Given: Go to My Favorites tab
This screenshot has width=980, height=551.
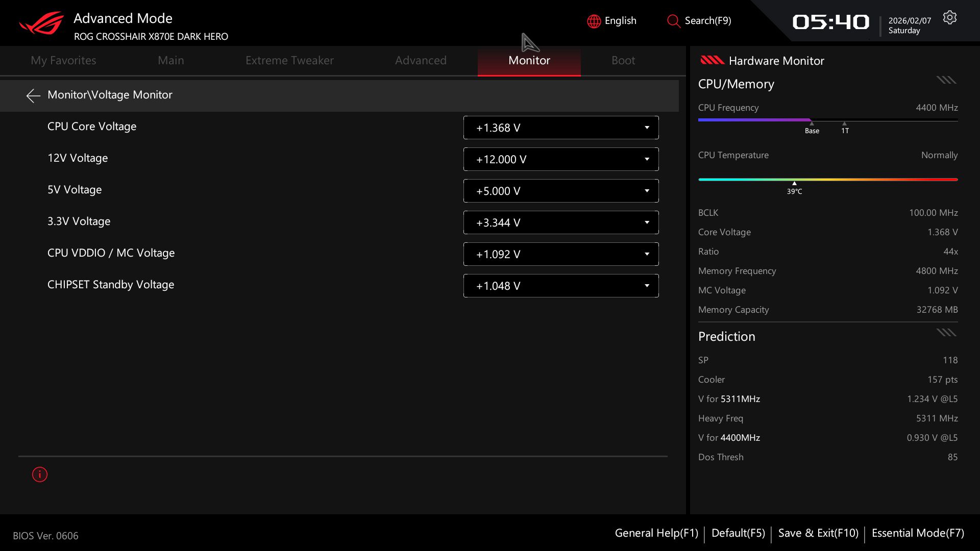Looking at the screenshot, I should pos(63,60).
